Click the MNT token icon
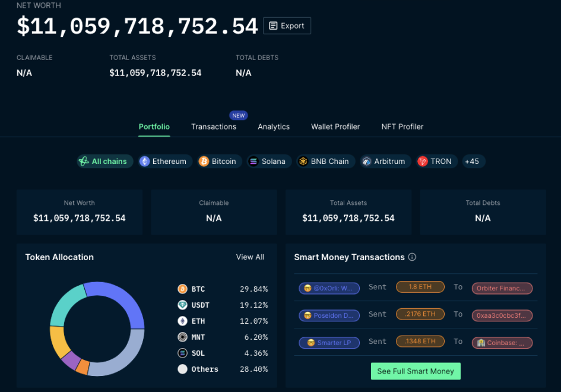Image resolution: width=561 pixels, height=392 pixels. click(x=183, y=337)
